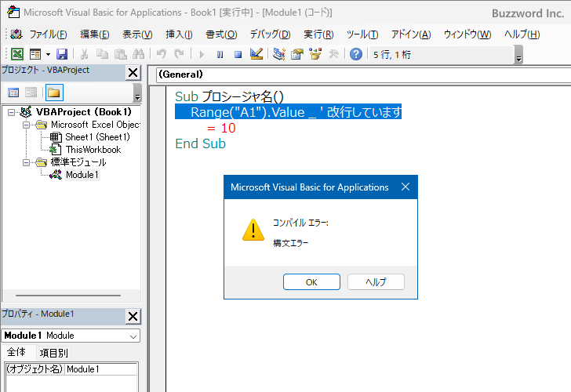Click the Copy toolbar icon
571x392 pixels.
pos(102,54)
